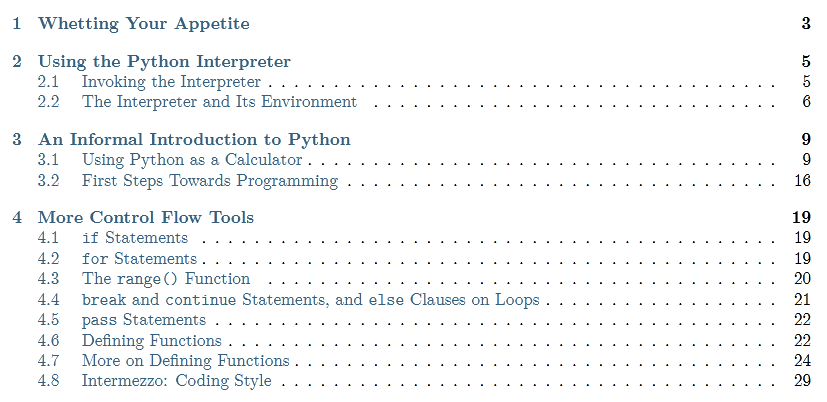Open An Informal Introduction to Python chapter
The width and height of the screenshot is (827, 402).
pyautogui.click(x=193, y=140)
